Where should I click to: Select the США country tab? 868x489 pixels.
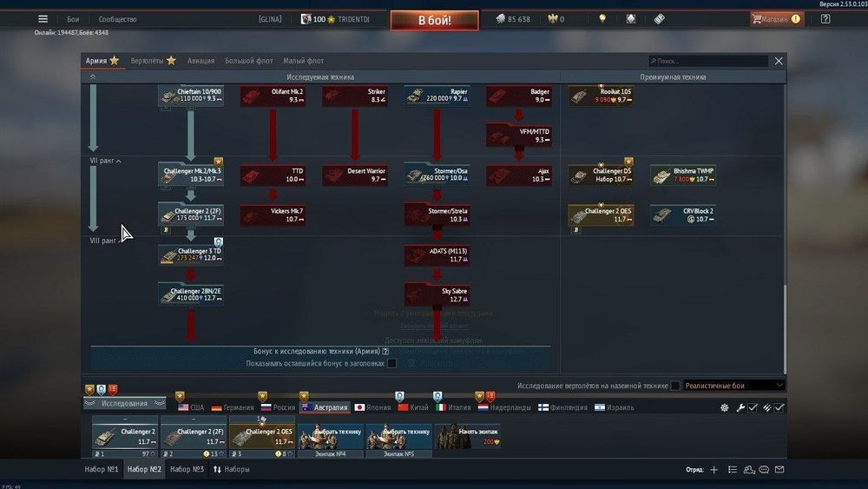click(x=191, y=407)
